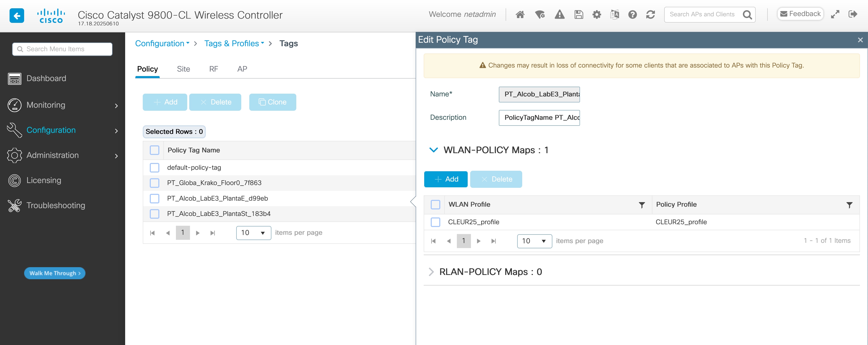Expand the RLAN-POLICY Maps section
This screenshot has height=345, width=868.
431,272
